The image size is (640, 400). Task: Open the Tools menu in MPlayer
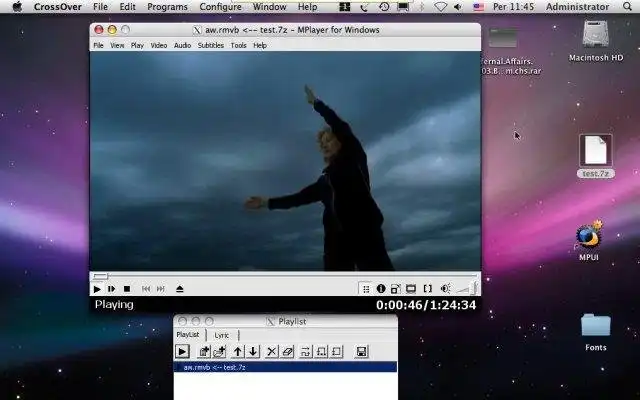click(x=238, y=45)
